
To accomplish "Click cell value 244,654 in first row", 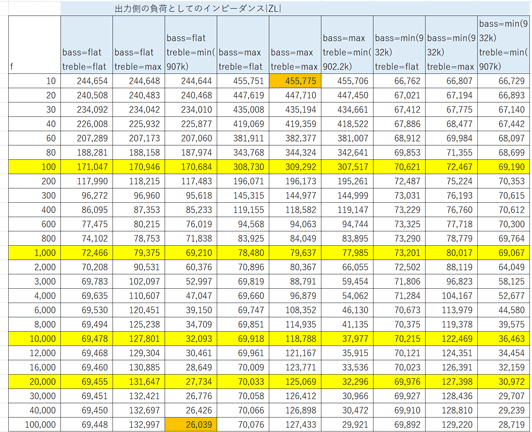I will pyautogui.click(x=87, y=81).
